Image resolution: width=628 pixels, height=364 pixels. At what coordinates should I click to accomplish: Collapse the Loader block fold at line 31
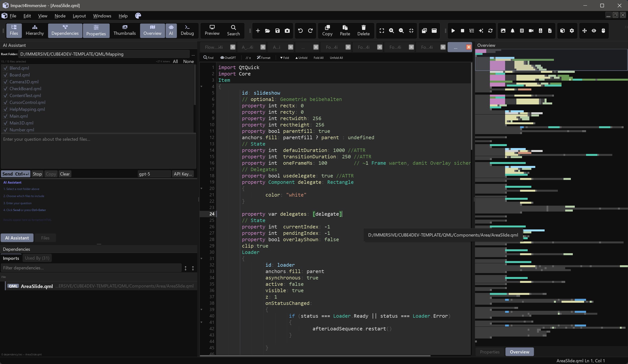pyautogui.click(x=201, y=258)
